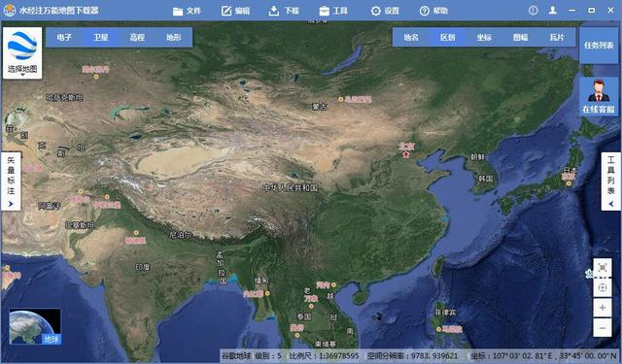Click the 菲律宾 label on the map
This screenshot has width=622, height=364.
coord(445,313)
